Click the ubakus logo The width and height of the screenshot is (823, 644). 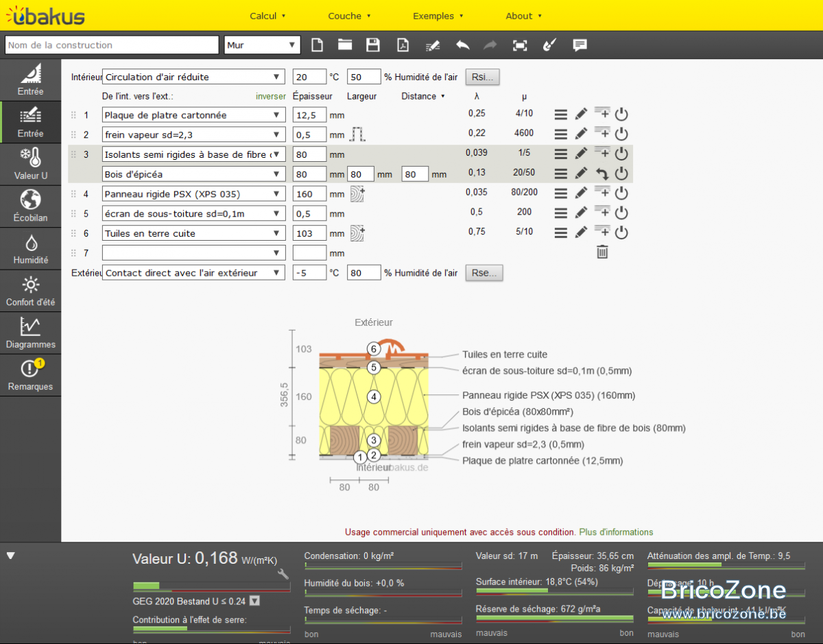[x=45, y=16]
